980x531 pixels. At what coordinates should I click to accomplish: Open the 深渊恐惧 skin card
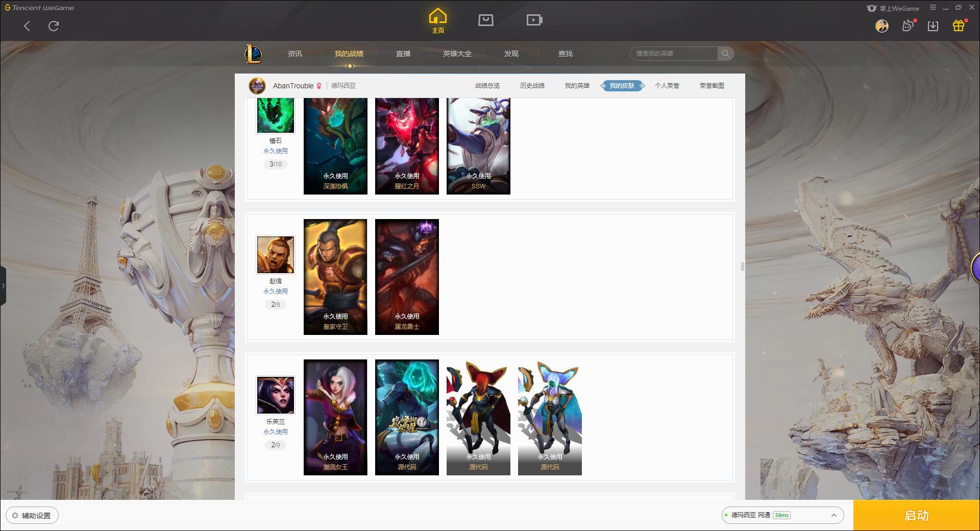pos(335,146)
